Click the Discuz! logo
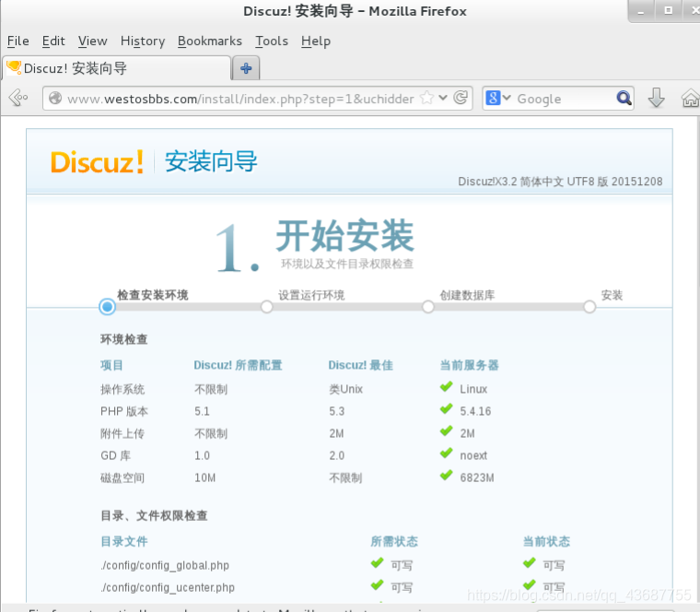This screenshot has width=700, height=612. [x=97, y=161]
